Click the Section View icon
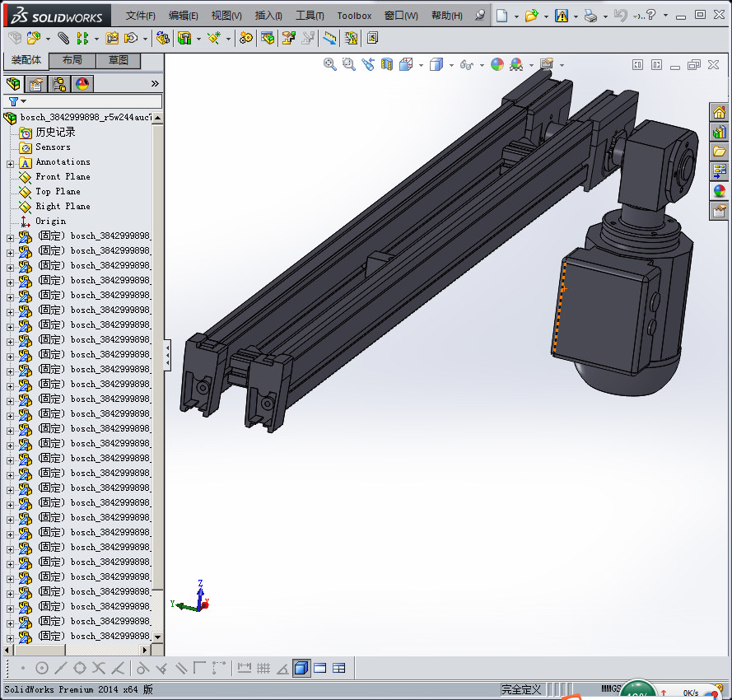 (386, 64)
